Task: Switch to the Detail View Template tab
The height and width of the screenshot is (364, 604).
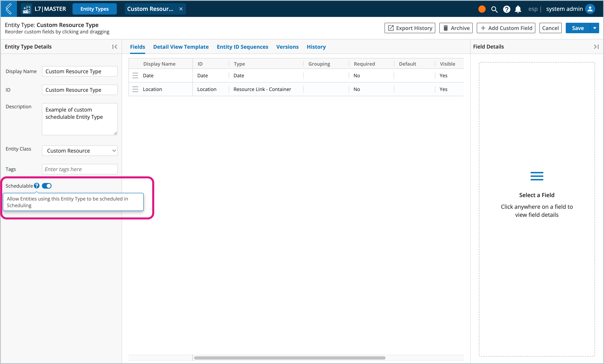Action: 181,47
